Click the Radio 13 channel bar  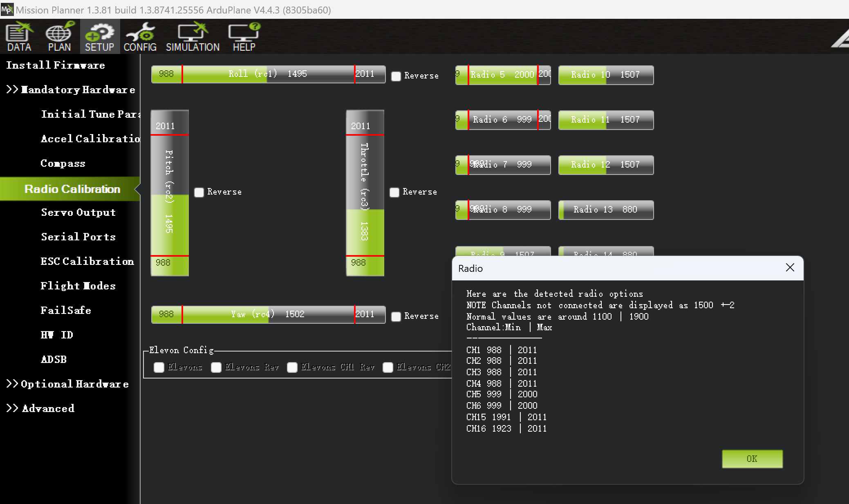(x=606, y=210)
